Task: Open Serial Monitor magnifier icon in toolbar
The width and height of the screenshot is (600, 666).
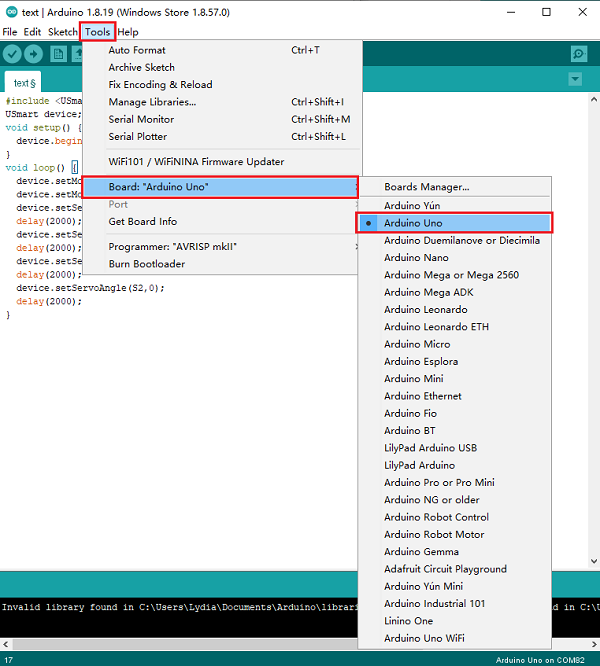Action: [x=579, y=54]
